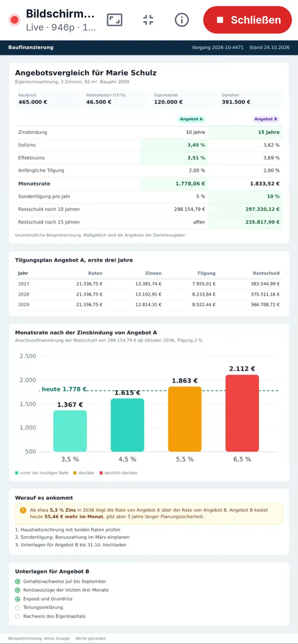Click the 'heute 1.778 €' reference line label
Screen dimensions: 298x644
(x=64, y=389)
